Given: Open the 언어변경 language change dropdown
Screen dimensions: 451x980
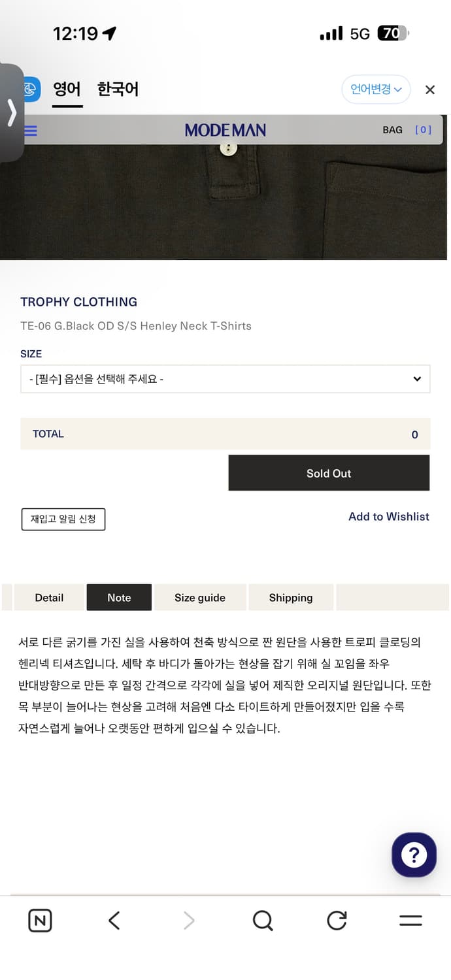Looking at the screenshot, I should pyautogui.click(x=376, y=89).
